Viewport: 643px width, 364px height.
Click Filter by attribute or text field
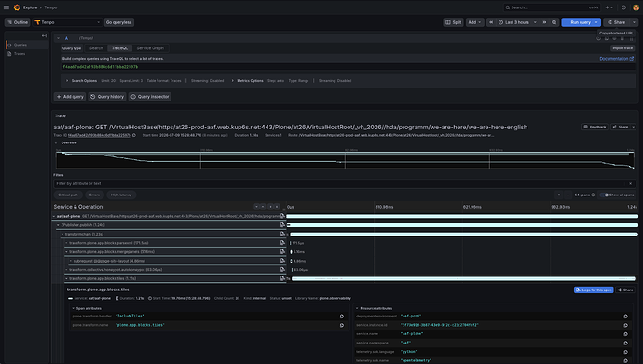[345, 183]
